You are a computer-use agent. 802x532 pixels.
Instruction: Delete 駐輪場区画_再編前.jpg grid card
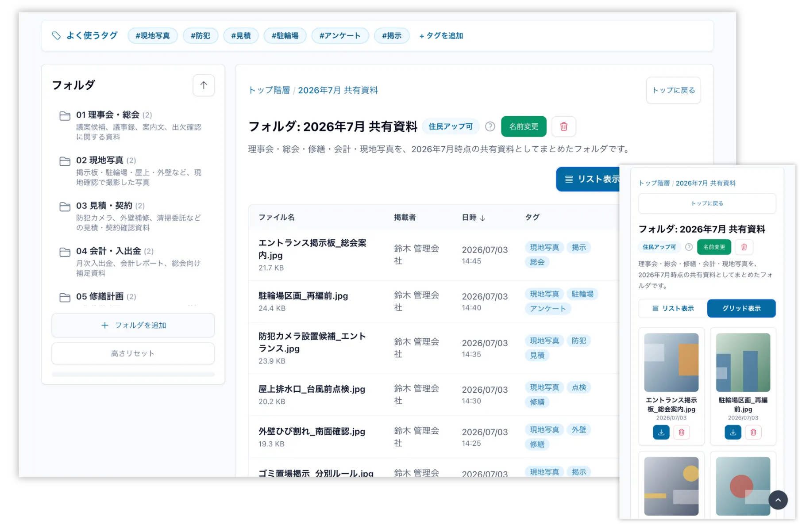753,432
